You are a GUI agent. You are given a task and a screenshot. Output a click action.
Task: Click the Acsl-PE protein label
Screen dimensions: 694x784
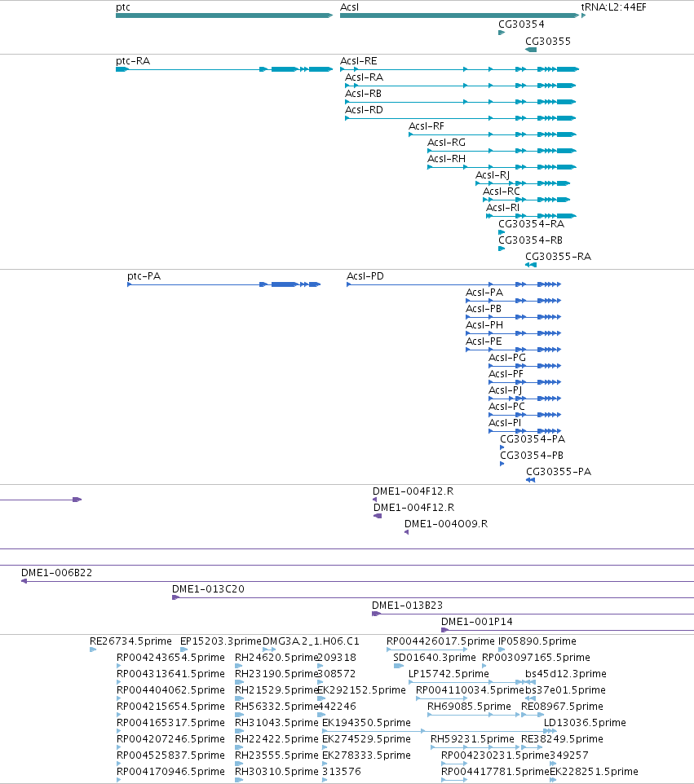pyautogui.click(x=484, y=341)
